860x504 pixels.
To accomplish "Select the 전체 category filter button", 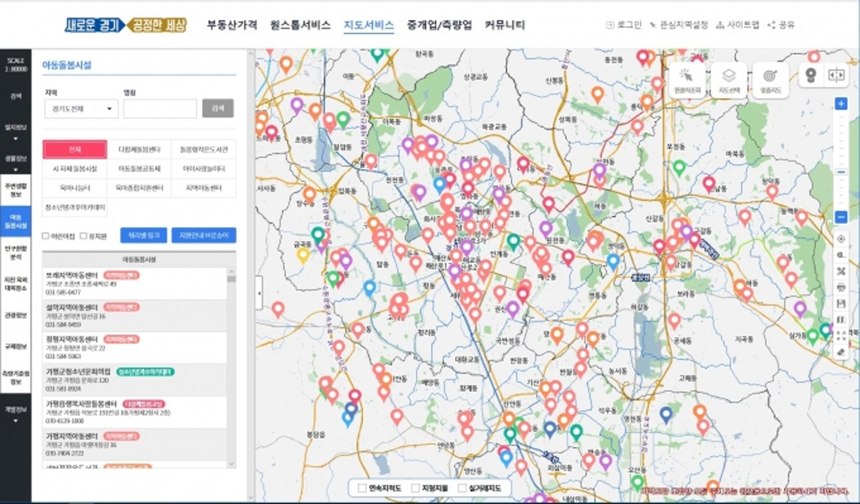I will point(75,149).
